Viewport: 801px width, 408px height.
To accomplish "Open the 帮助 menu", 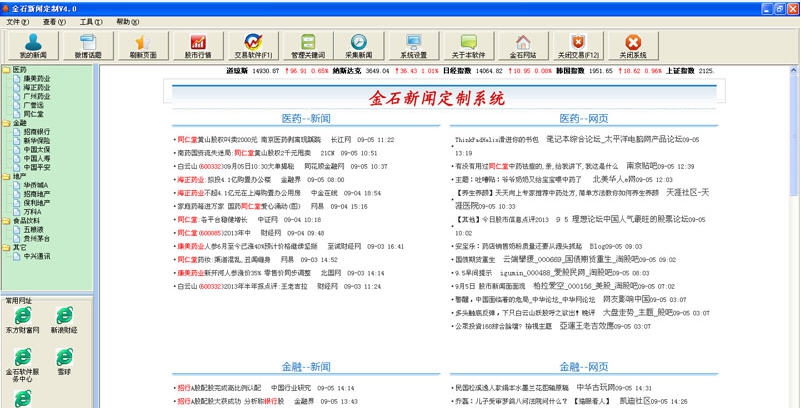I will pyautogui.click(x=128, y=22).
